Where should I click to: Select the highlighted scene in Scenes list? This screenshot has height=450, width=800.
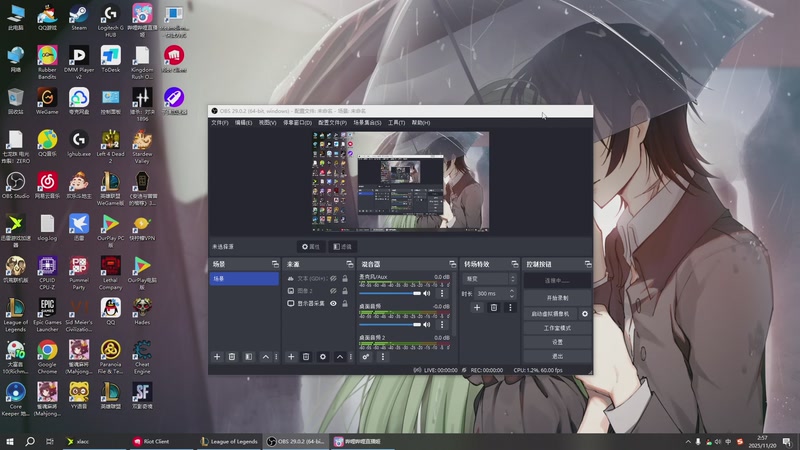[244, 279]
